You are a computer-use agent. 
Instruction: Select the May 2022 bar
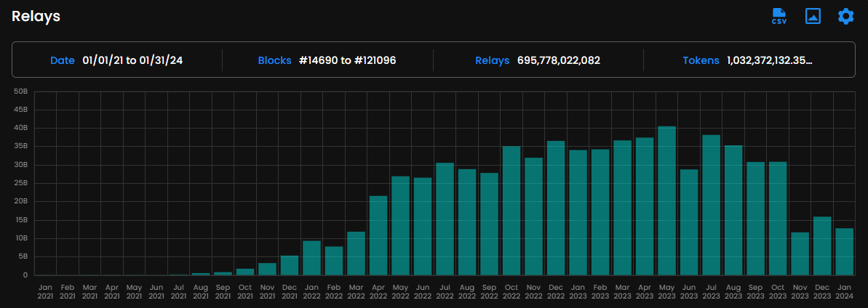401,226
